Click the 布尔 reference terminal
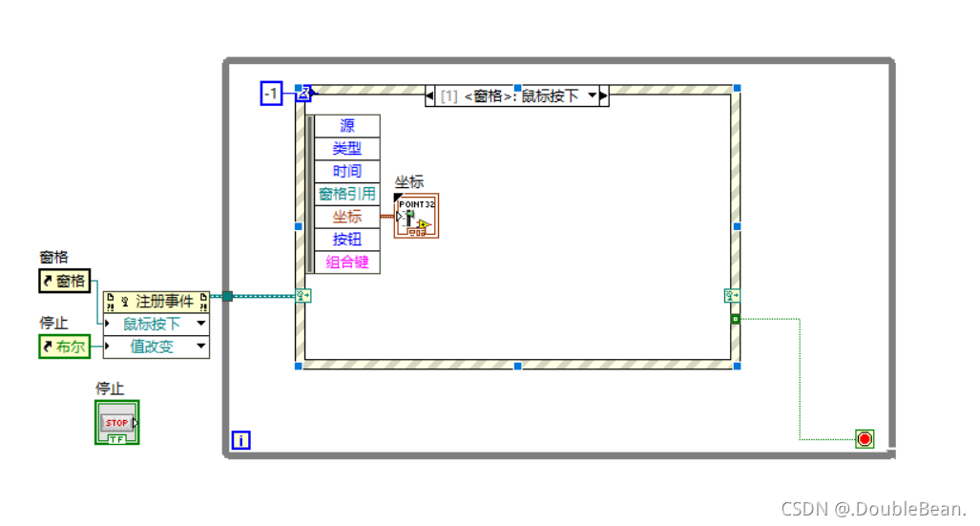Viewport: 980px width, 526px height. point(65,347)
